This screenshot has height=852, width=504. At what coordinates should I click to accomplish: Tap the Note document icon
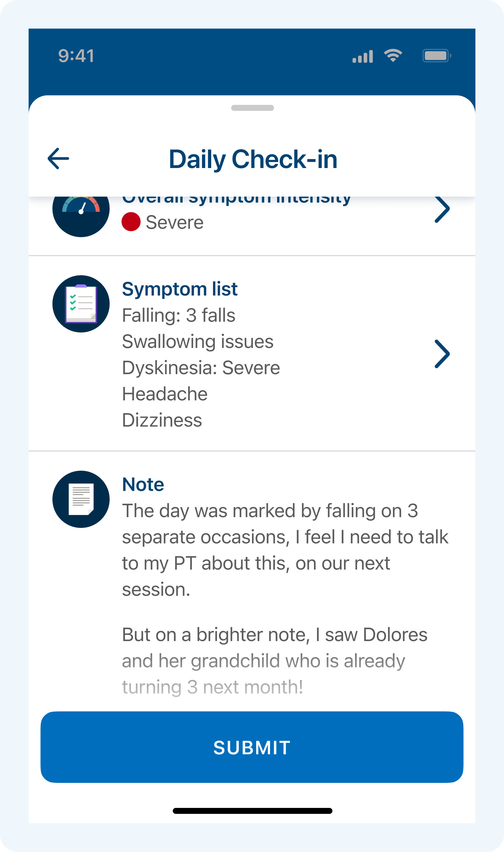coord(81,499)
